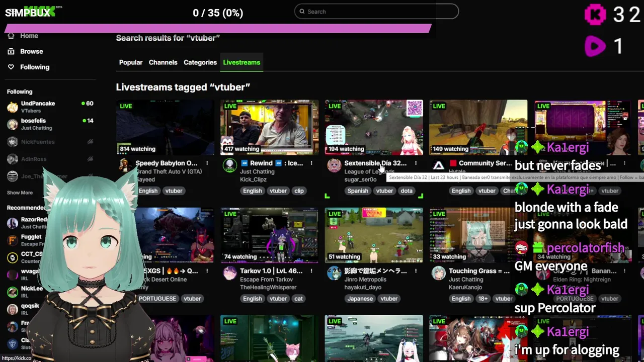Image resolution: width=644 pixels, height=362 pixels.
Task: Switch to the Categories tab
Action: click(x=200, y=62)
